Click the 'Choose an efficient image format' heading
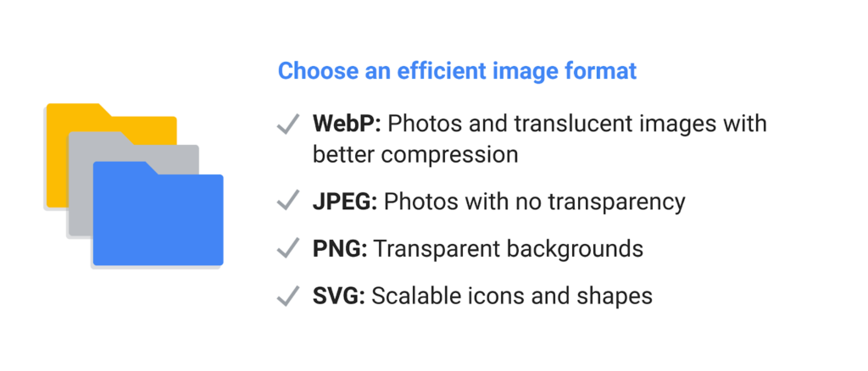Image resolution: width=868 pixels, height=371 pixels. [457, 71]
